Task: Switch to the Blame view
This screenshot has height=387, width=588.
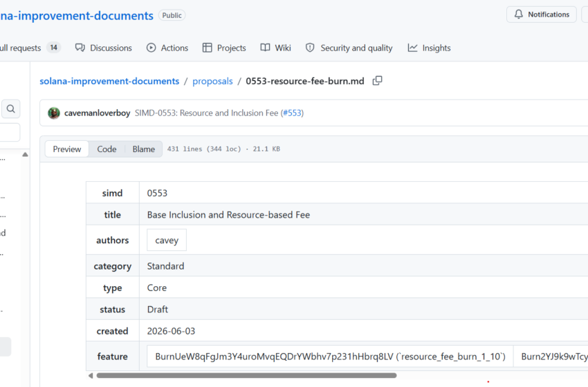Action: click(144, 149)
